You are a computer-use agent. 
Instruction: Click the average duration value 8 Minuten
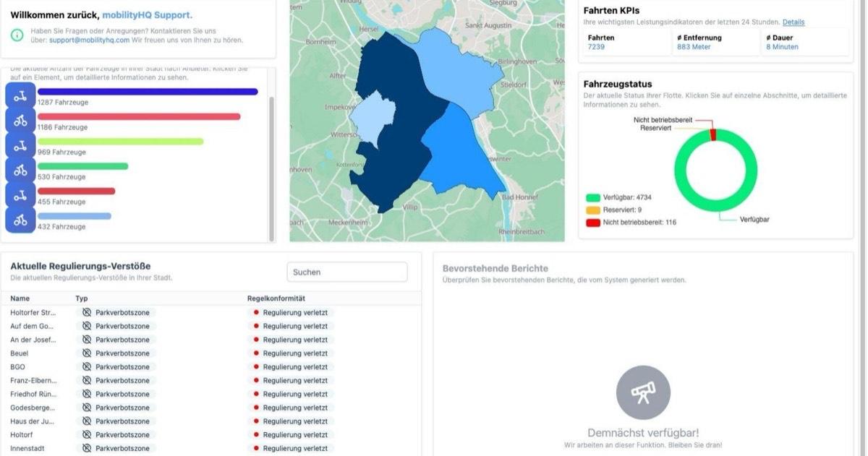point(783,47)
